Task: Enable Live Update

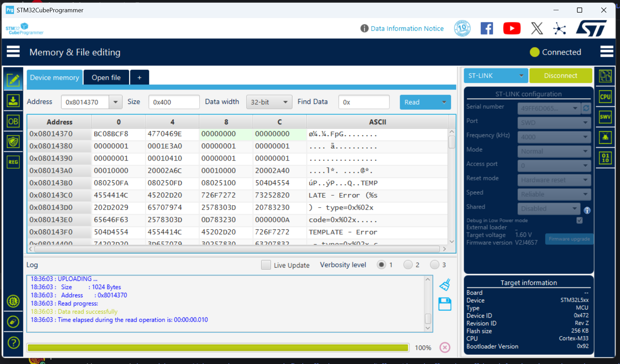Action: (x=266, y=265)
